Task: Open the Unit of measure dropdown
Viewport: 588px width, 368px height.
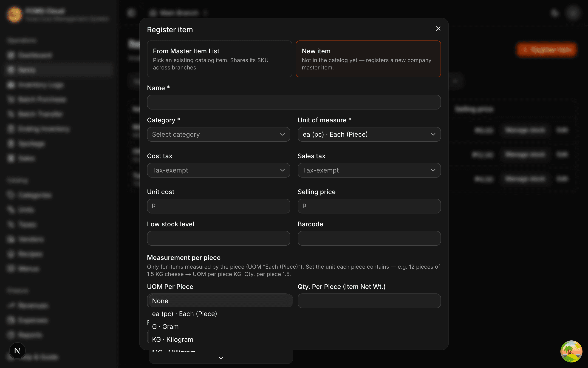Action: click(x=369, y=134)
